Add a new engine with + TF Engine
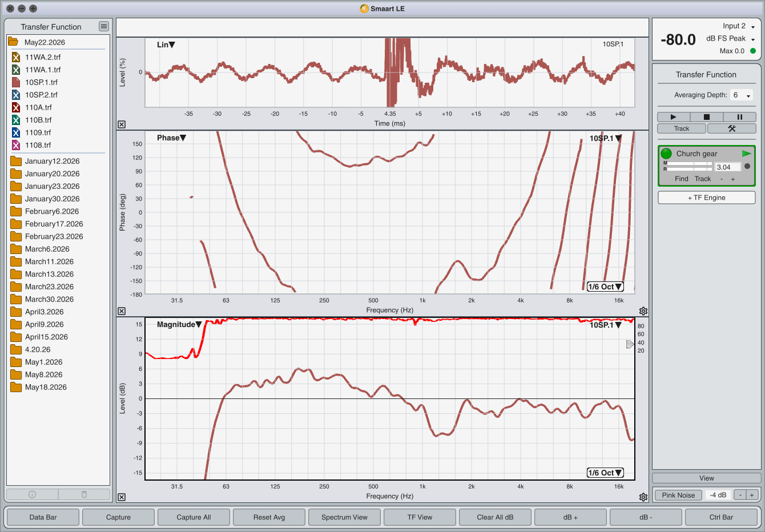This screenshot has width=765, height=532. pos(707,198)
